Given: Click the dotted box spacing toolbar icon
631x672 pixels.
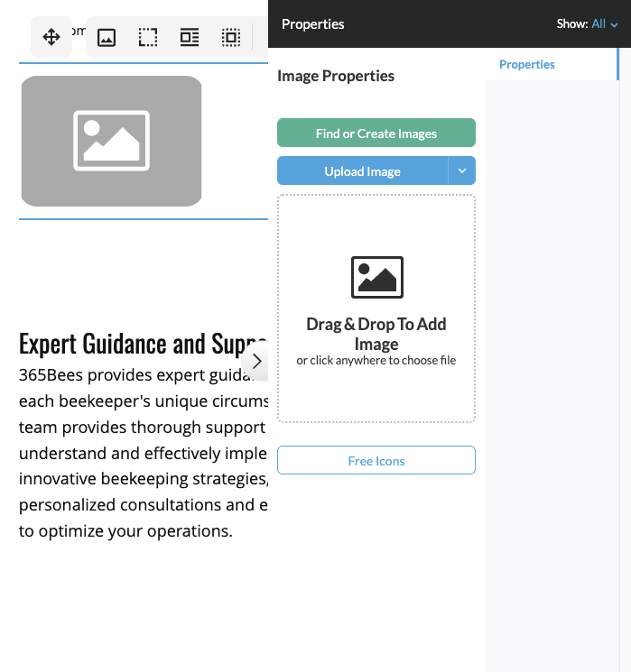Looking at the screenshot, I should coord(231,37).
